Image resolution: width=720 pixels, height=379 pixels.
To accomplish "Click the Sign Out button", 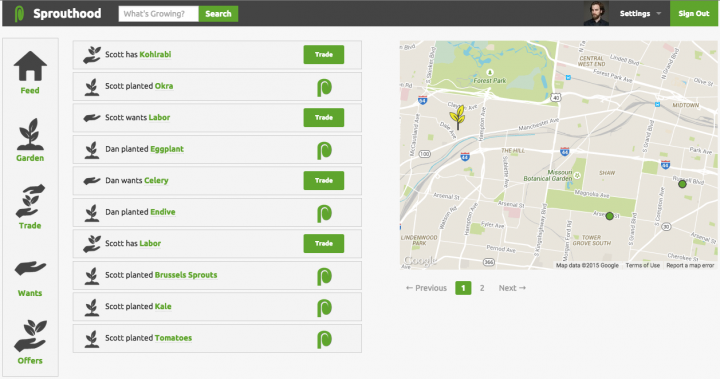I will click(x=694, y=13).
